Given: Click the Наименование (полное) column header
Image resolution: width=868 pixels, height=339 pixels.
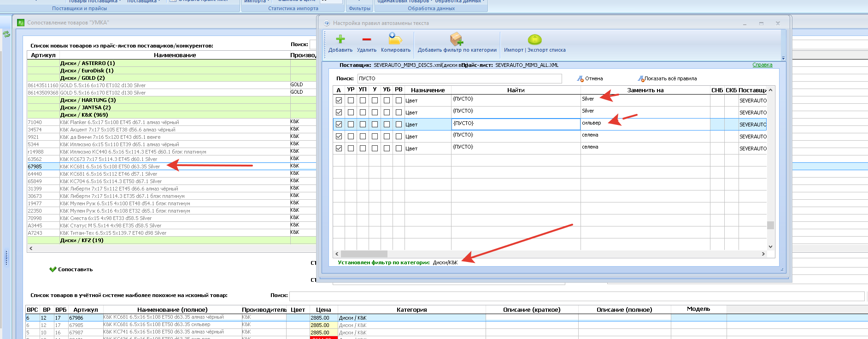Looking at the screenshot, I should click(172, 310).
